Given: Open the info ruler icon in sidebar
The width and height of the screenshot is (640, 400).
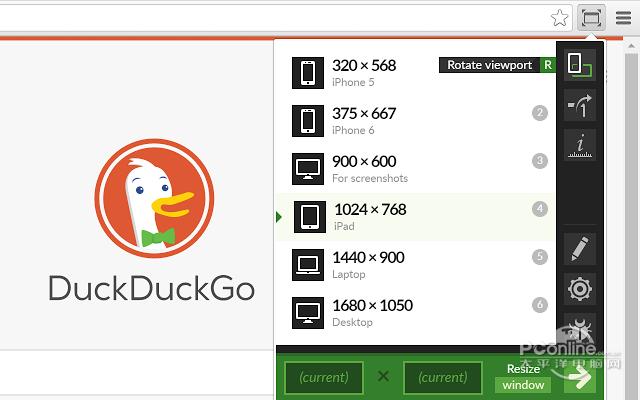Looking at the screenshot, I should point(580,145).
